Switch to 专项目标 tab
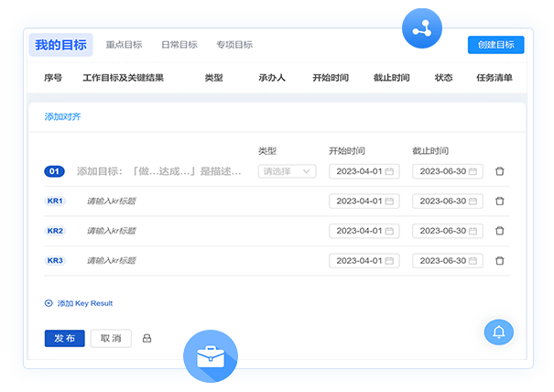Viewport: 554px width, 392px height. coord(234,45)
